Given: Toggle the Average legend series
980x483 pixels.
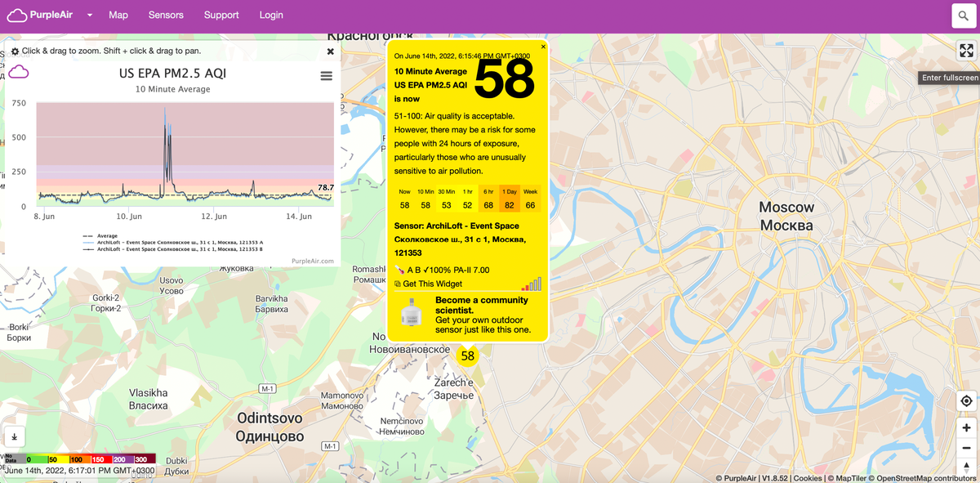Looking at the screenshot, I should point(100,236).
